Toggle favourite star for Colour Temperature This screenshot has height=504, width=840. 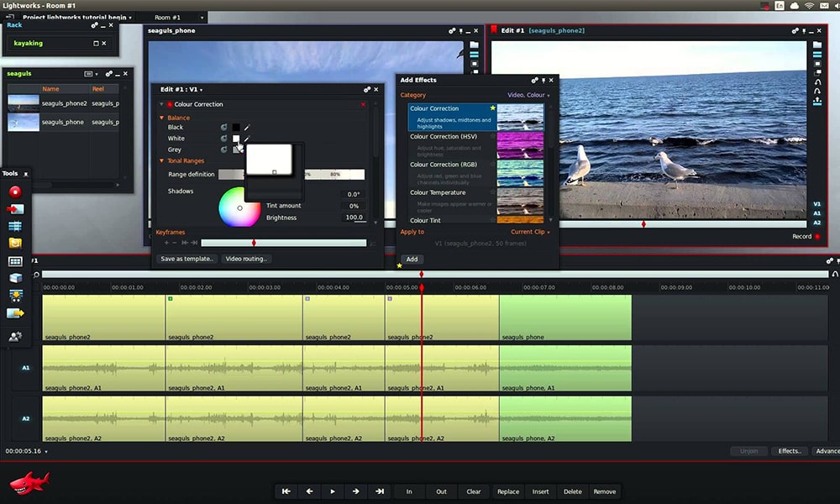click(493, 192)
